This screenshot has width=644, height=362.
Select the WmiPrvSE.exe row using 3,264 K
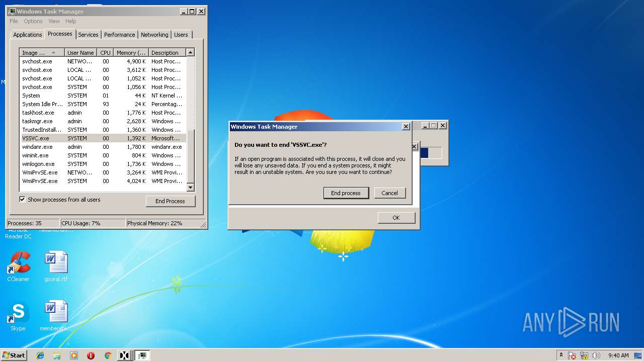(x=103, y=172)
